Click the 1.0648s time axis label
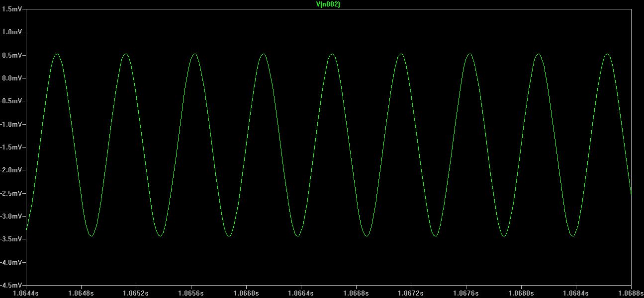 click(x=81, y=294)
